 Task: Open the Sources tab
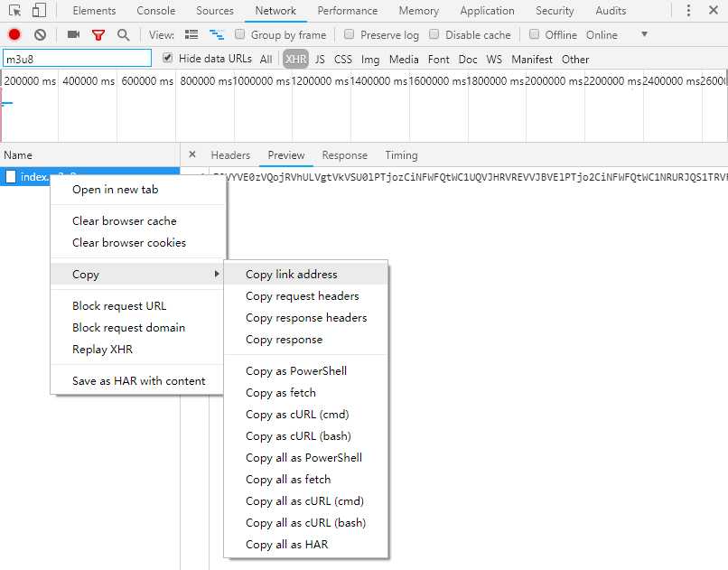coord(215,11)
